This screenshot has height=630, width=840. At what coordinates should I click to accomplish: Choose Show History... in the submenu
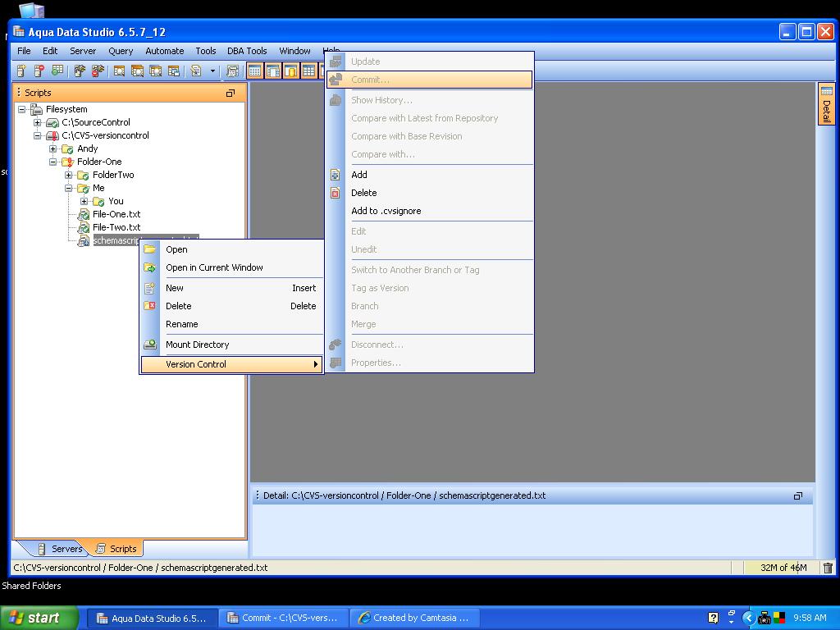click(x=429, y=100)
